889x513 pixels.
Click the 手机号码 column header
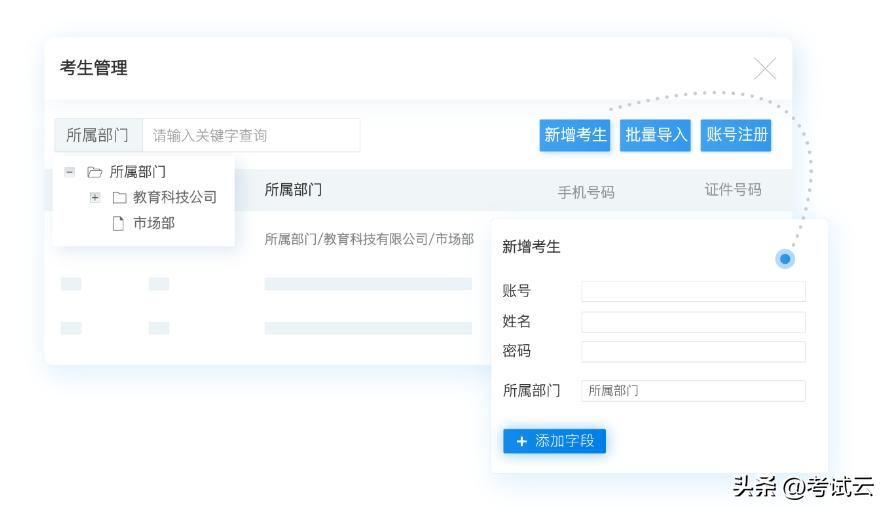pos(586,192)
